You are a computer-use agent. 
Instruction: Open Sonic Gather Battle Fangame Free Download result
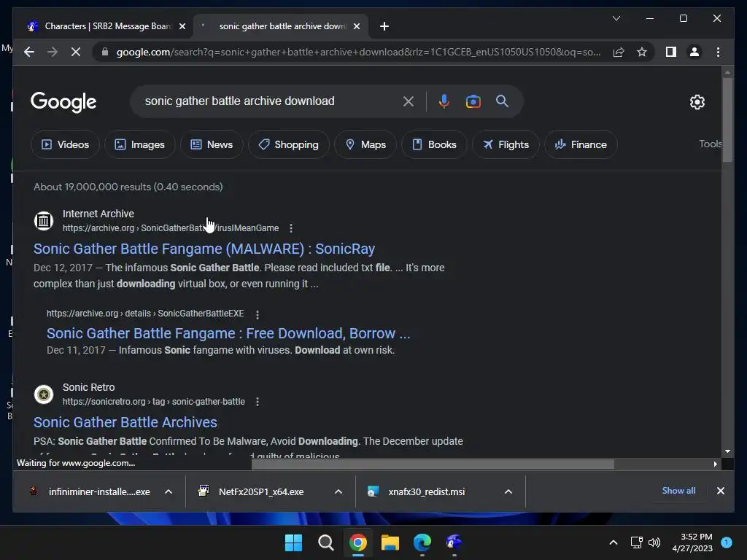(228, 333)
